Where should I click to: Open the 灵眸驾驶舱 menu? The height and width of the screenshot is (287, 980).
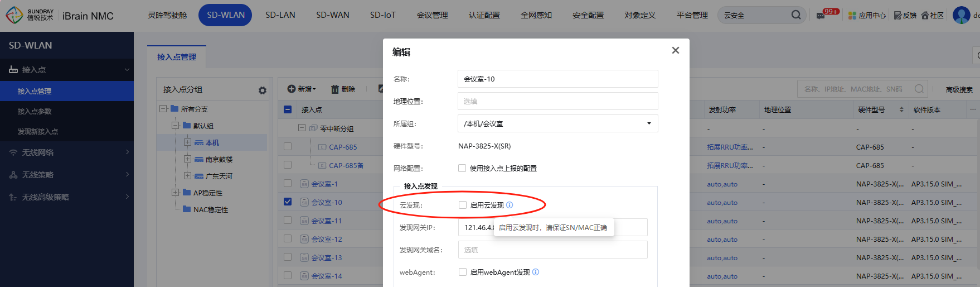(167, 15)
